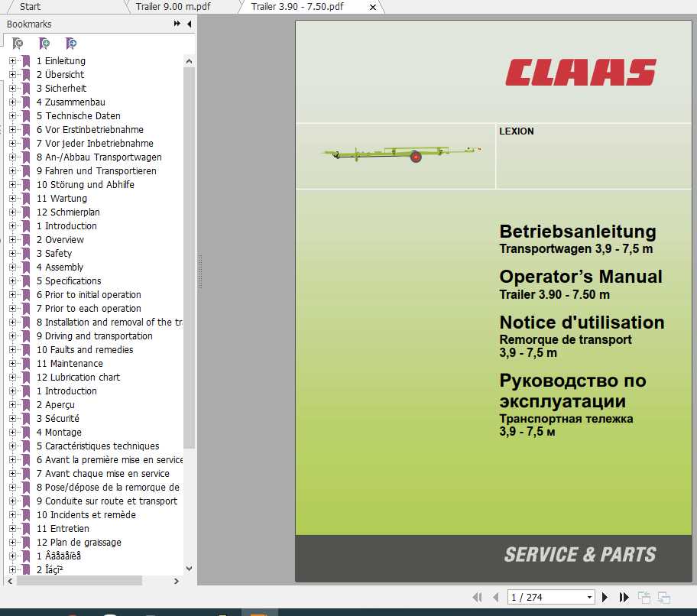The height and width of the screenshot is (616, 697).
Task: Go to the selected bookmark's destination
Action: [70, 44]
